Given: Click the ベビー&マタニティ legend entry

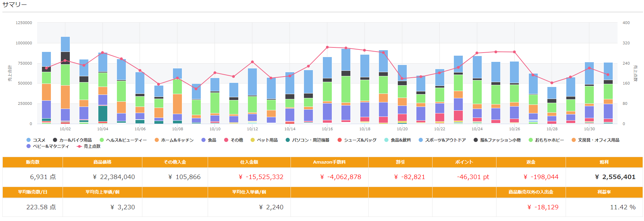Looking at the screenshot, I should tap(47, 146).
